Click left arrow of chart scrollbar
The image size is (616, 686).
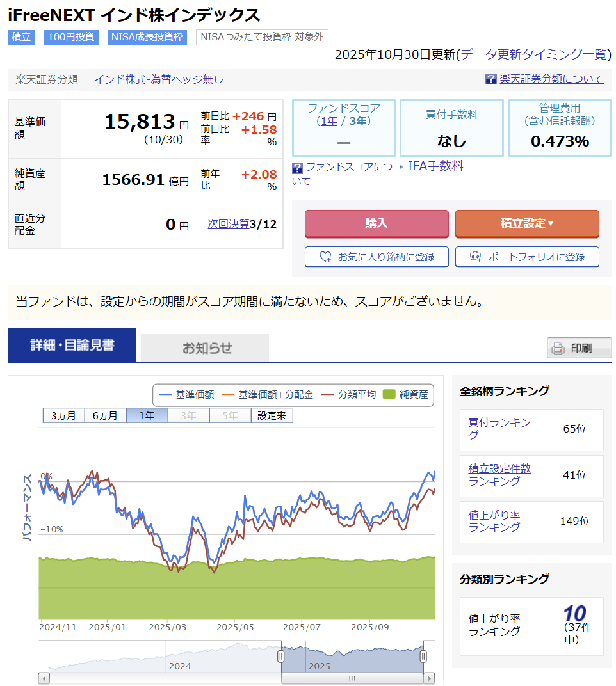[x=44, y=678]
